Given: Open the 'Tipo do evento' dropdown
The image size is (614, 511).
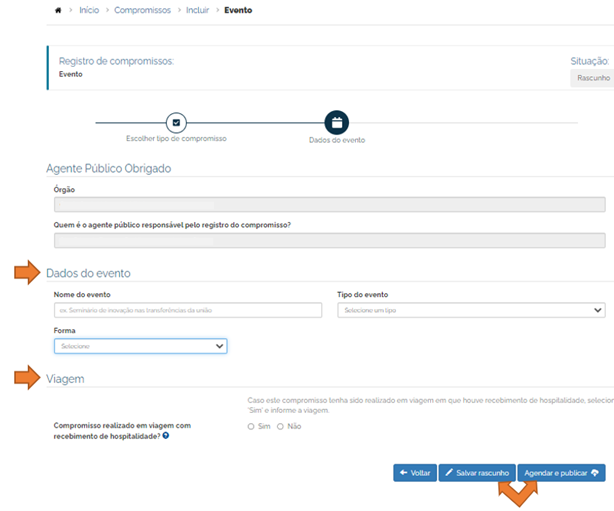Looking at the screenshot, I should (471, 311).
